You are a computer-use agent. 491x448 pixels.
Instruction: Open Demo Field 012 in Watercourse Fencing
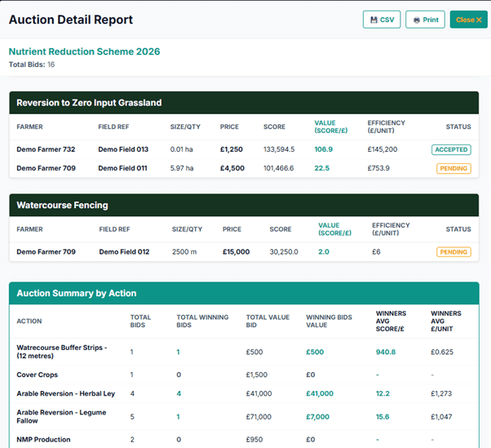tap(124, 252)
